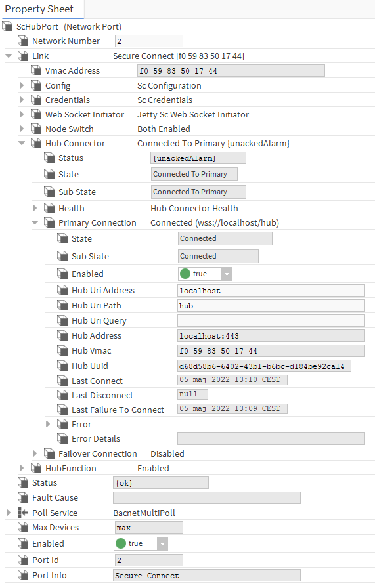
Task: Select the Property Sheet tab
Action: click(39, 9)
